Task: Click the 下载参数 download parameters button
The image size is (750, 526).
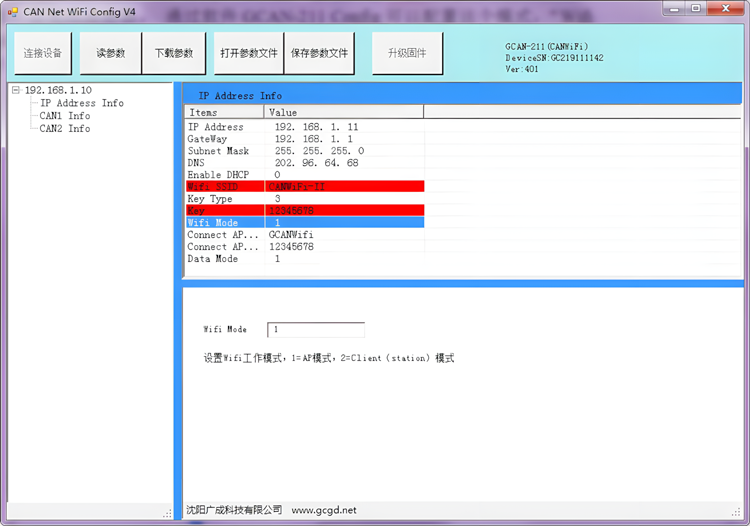Action: [173, 53]
